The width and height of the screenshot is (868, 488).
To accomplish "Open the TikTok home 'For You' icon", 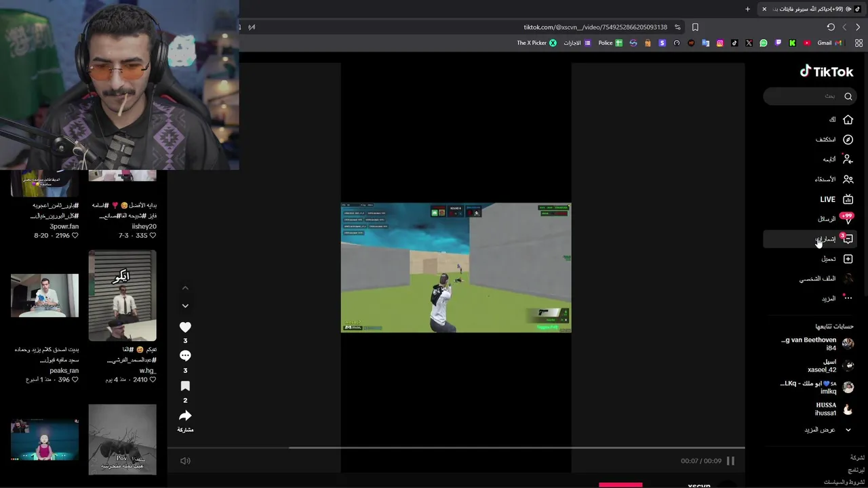I will (x=848, y=119).
